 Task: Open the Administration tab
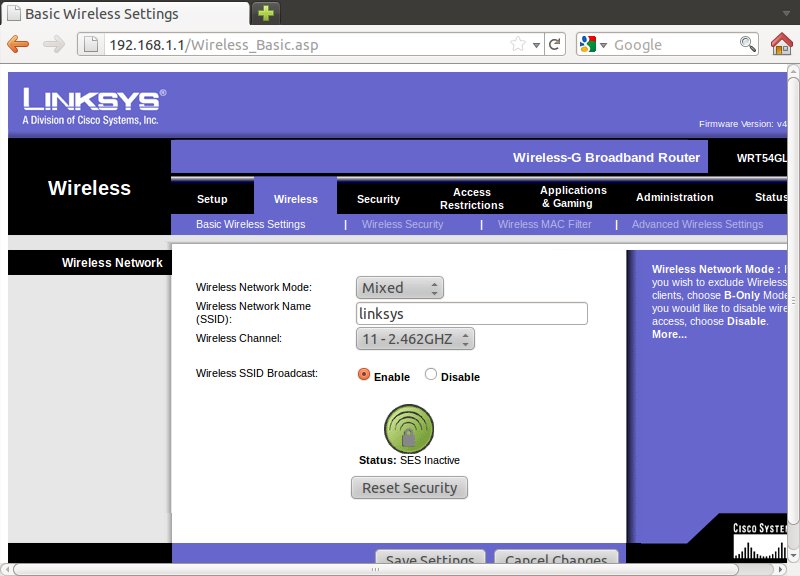[674, 197]
